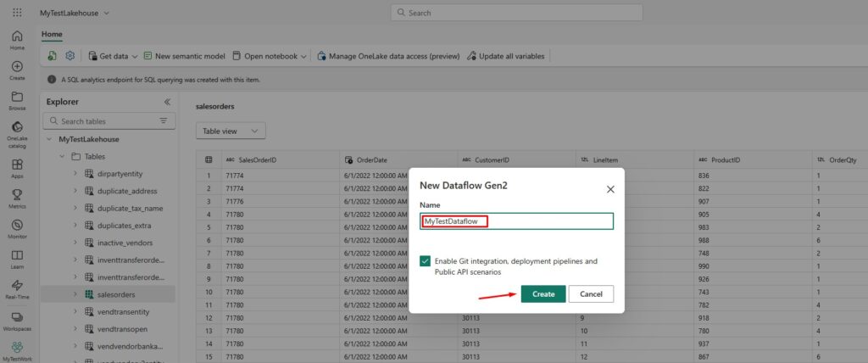
Task: Open Learn in left navigation
Action: point(17,259)
